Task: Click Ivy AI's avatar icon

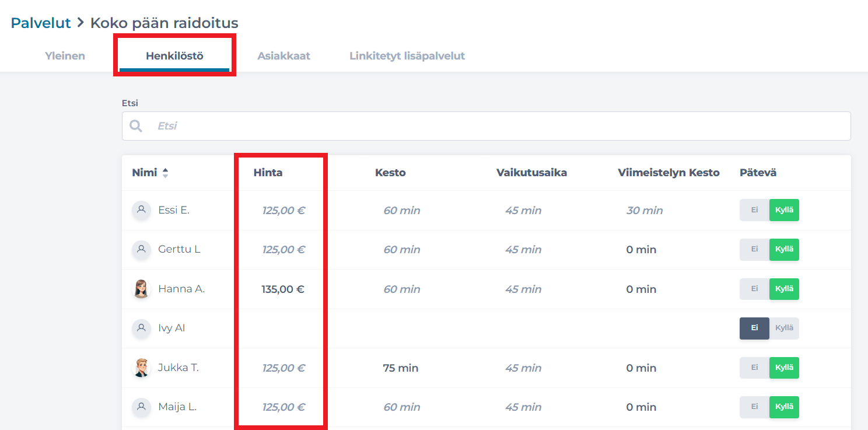Action: click(141, 328)
